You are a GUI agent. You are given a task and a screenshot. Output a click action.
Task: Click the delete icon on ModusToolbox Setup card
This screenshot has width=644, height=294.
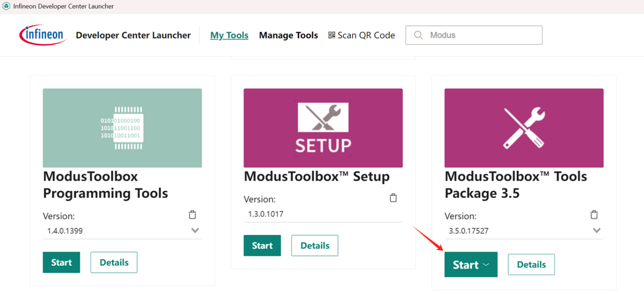(x=393, y=197)
